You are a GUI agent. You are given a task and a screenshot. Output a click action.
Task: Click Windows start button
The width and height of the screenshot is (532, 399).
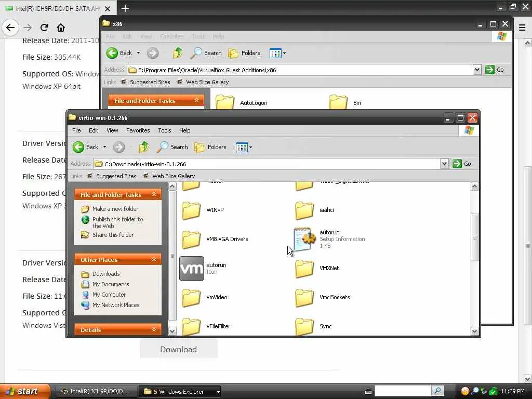24,392
